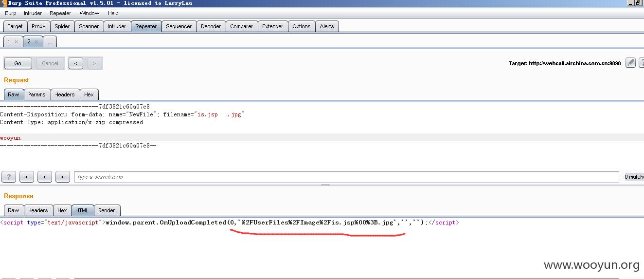Screen dimensions: 644x279
Task: Click the Burp Suite title bar icon
Action: click(3, 3)
